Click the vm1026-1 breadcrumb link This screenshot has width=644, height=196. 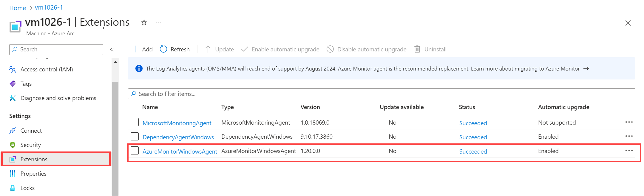click(49, 7)
